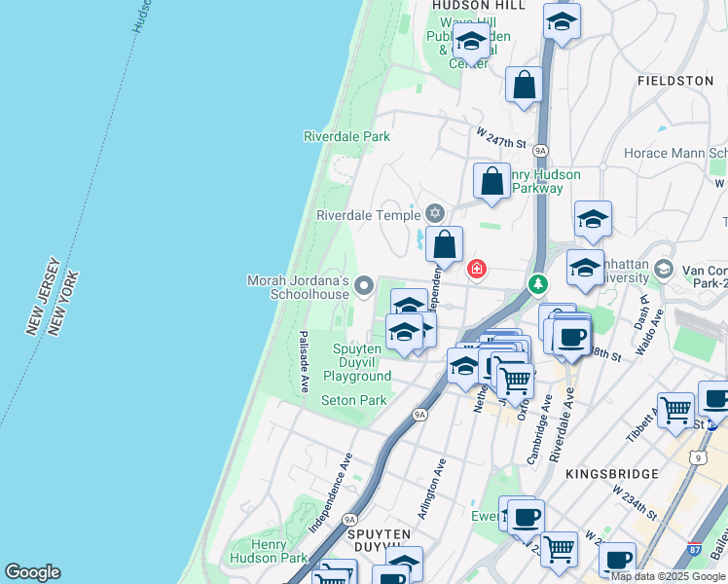Click the Morah Jordana's Schoolhouse text label

tap(298, 287)
